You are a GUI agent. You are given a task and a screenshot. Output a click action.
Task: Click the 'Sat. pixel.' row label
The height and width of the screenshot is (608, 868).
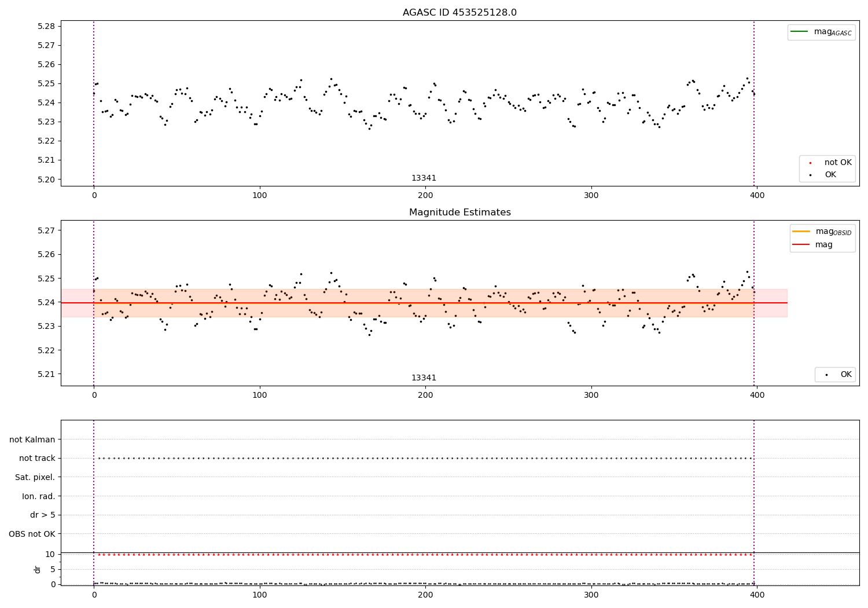point(35,477)
